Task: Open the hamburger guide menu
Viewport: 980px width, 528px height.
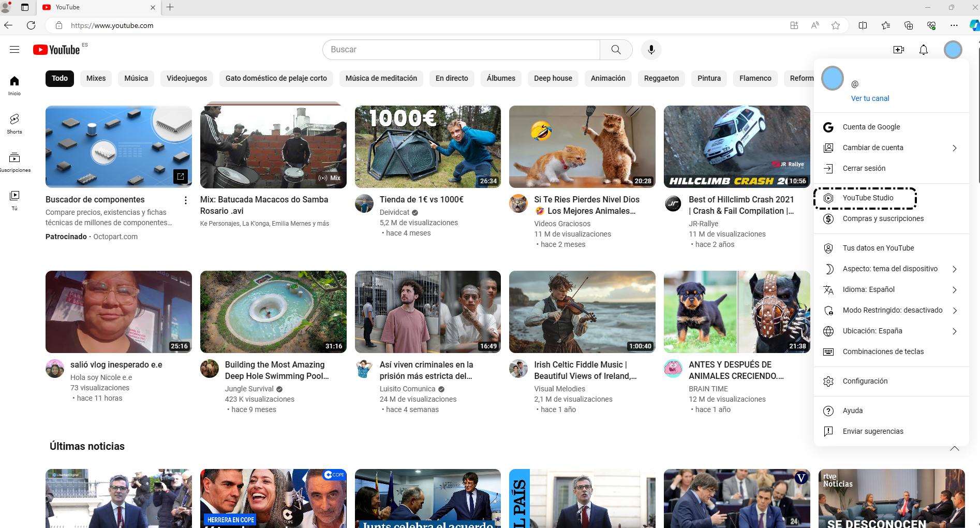Action: coord(14,50)
